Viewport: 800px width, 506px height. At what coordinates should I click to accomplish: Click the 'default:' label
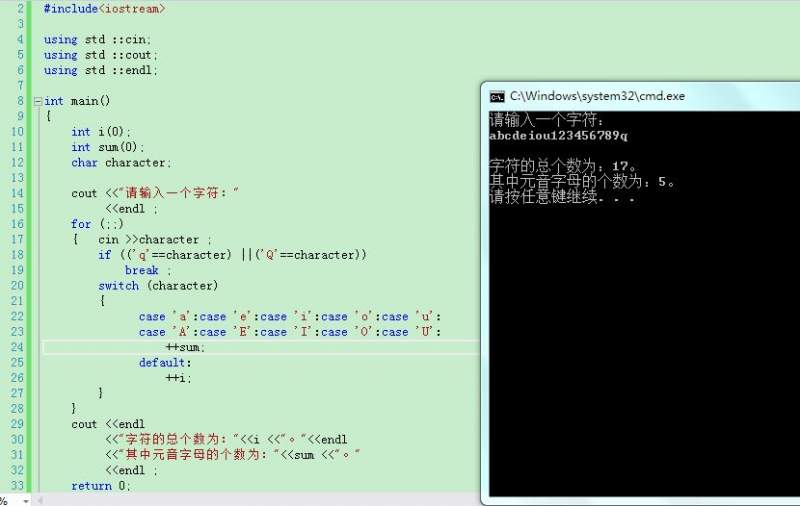pos(165,363)
